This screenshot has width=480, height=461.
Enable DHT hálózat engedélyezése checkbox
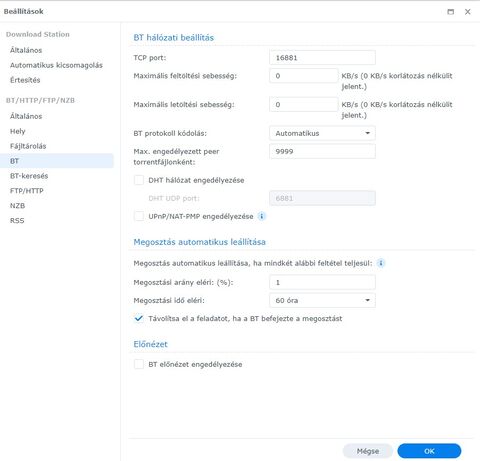(139, 180)
